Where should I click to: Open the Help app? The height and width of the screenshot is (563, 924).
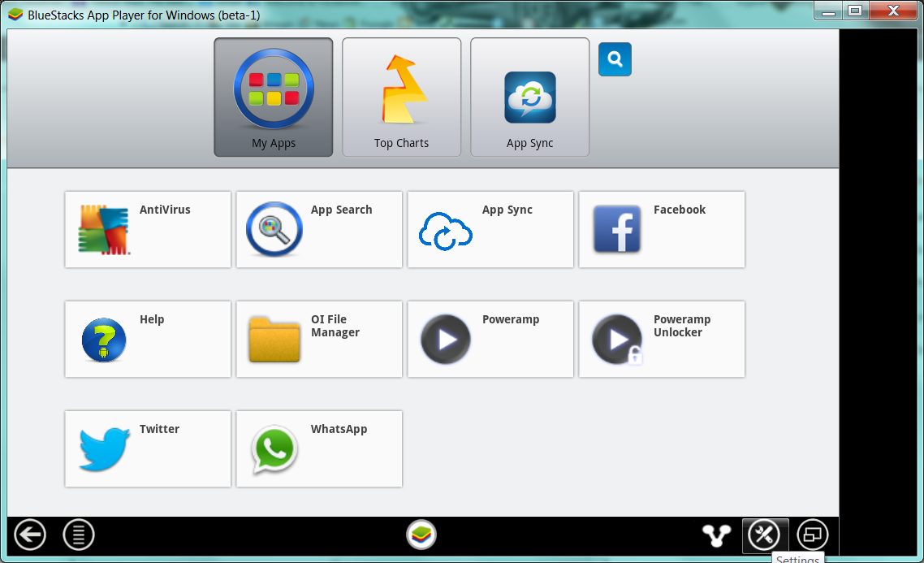(148, 339)
